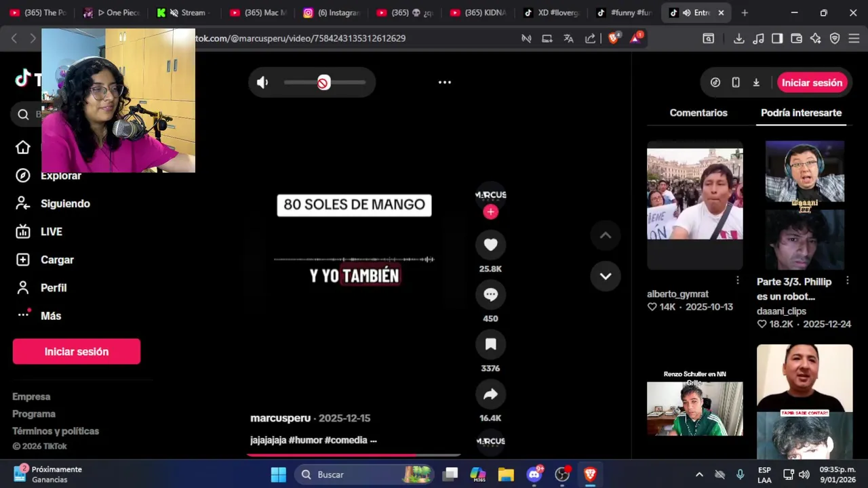Open File Explorer from the taskbar

(x=506, y=474)
